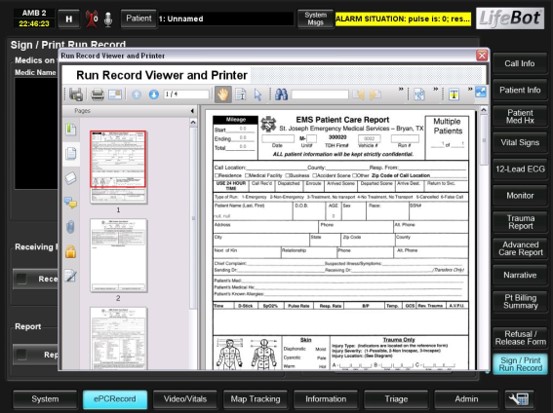Click the print icon in viewer toolbar

pyautogui.click(x=97, y=95)
